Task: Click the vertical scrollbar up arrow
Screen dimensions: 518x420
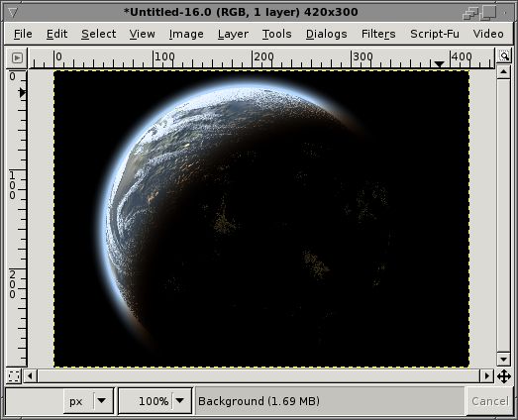Action: point(503,71)
